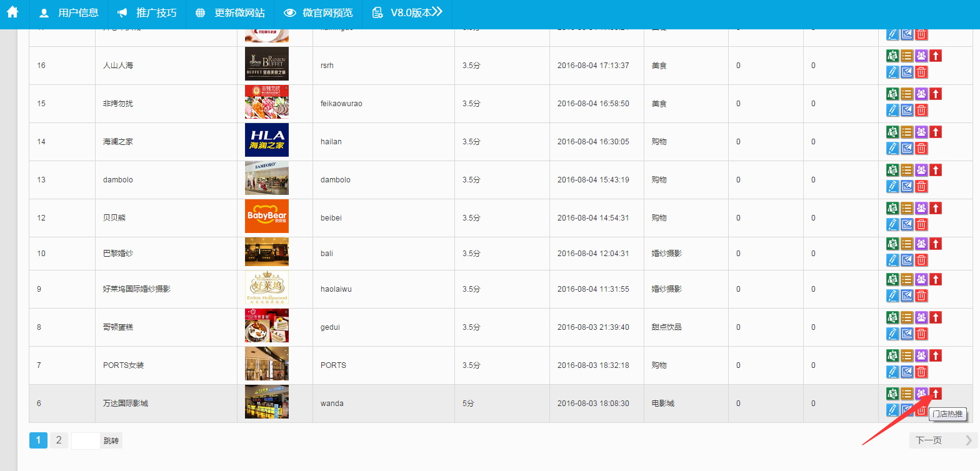Click red hot-push arrow for 万达国际影城

pos(936,394)
